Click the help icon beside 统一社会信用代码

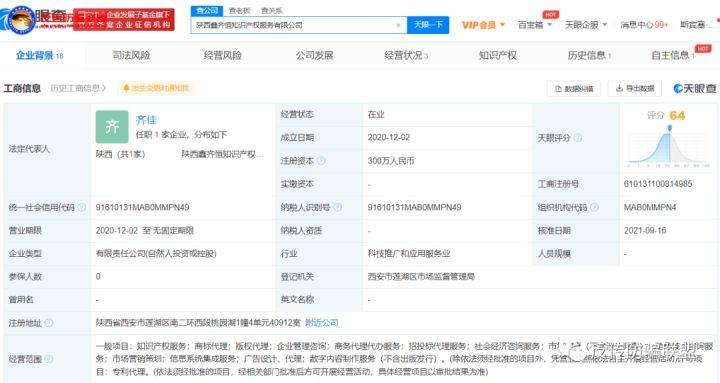point(82,207)
